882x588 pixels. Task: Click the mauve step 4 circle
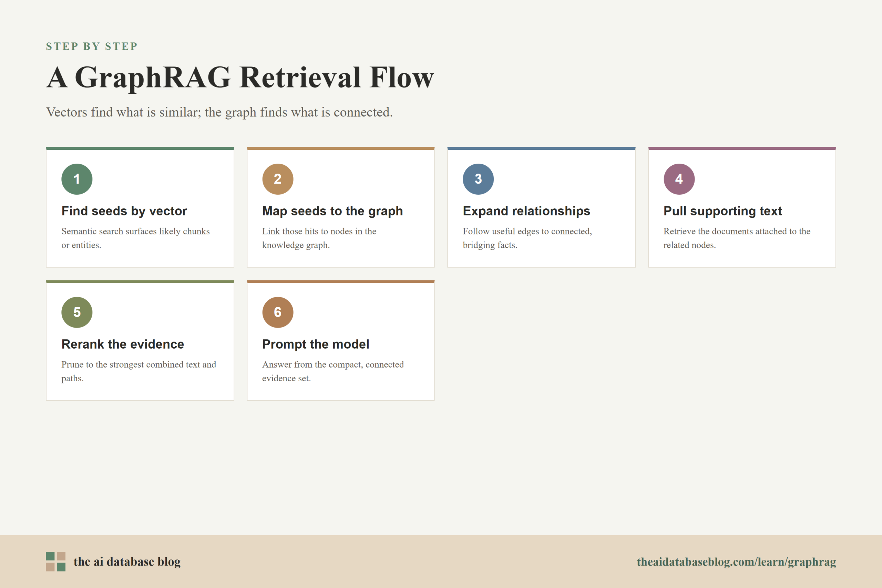click(x=679, y=179)
